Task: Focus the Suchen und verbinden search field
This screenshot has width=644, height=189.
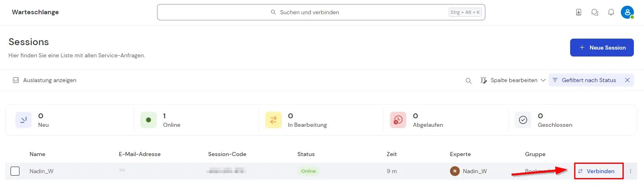Action: [321, 12]
